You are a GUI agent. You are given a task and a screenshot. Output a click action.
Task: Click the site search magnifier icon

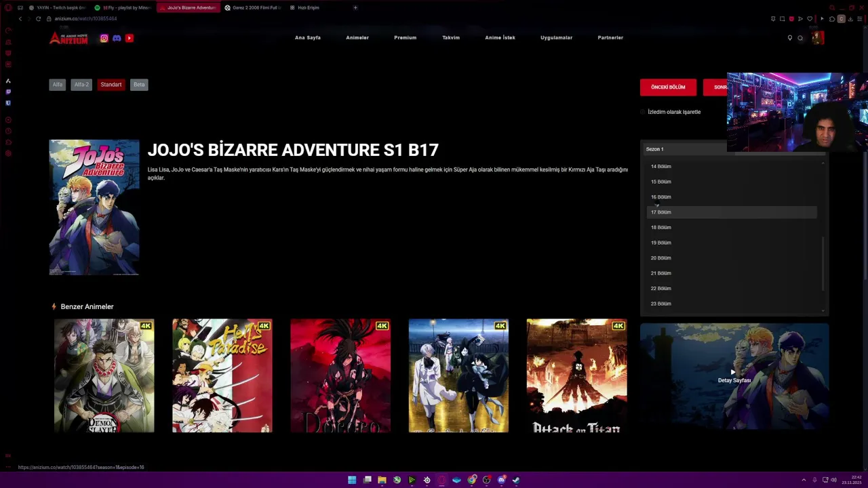800,38
